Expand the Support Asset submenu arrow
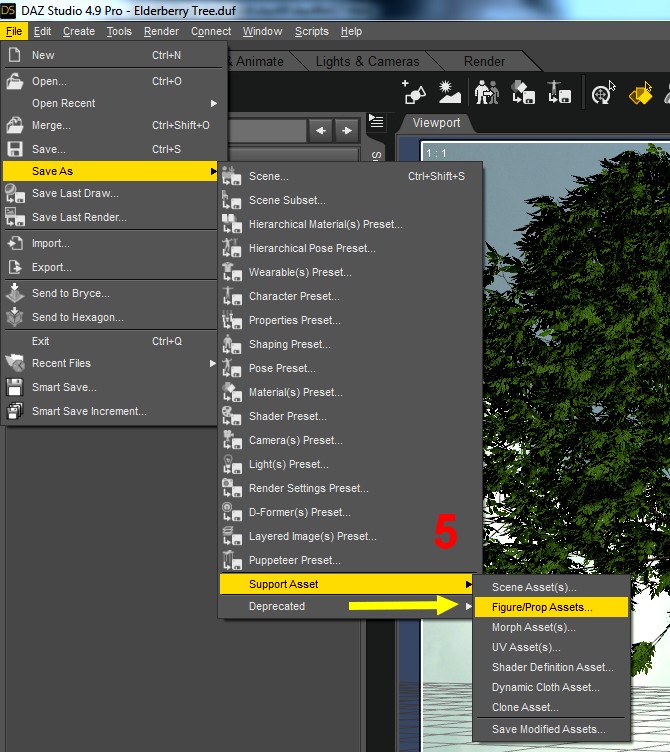The width and height of the screenshot is (670, 752). 468,584
